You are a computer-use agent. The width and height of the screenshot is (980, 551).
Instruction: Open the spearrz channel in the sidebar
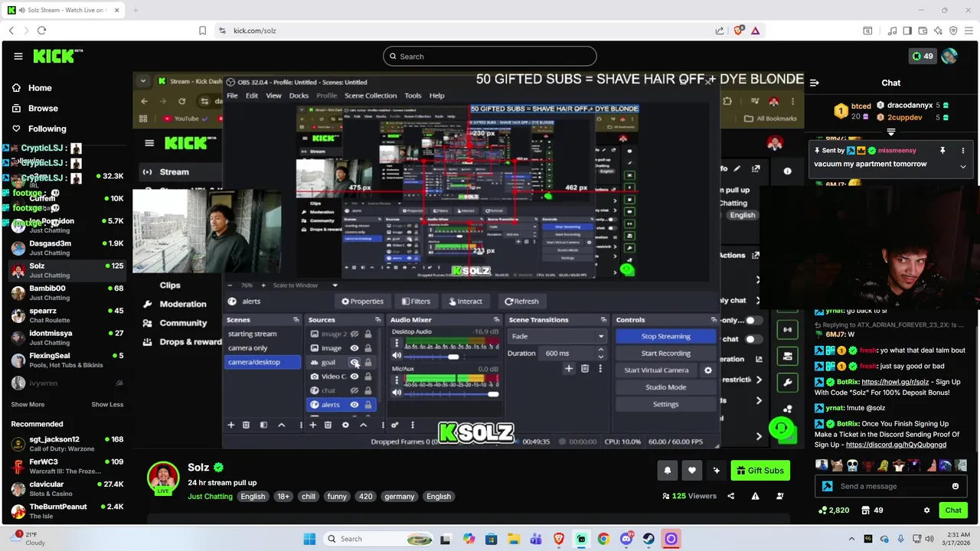coord(67,315)
